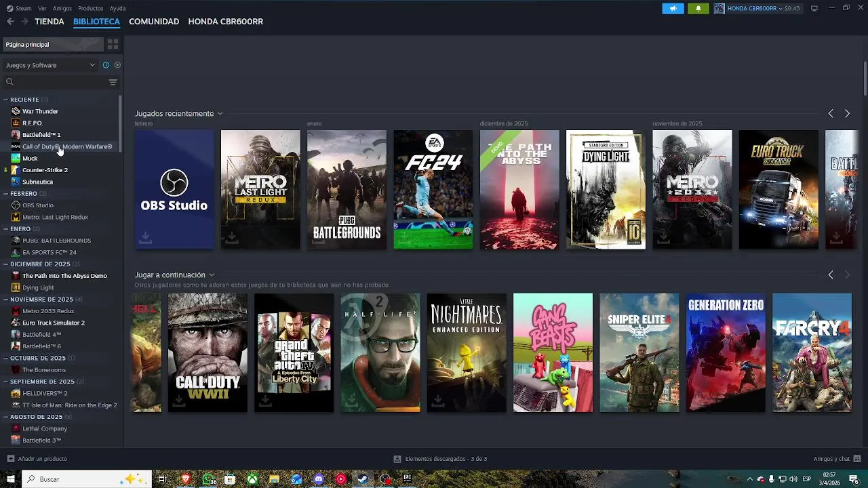Open the Gang Beasts cover
This screenshot has height=488, width=868.
(553, 352)
